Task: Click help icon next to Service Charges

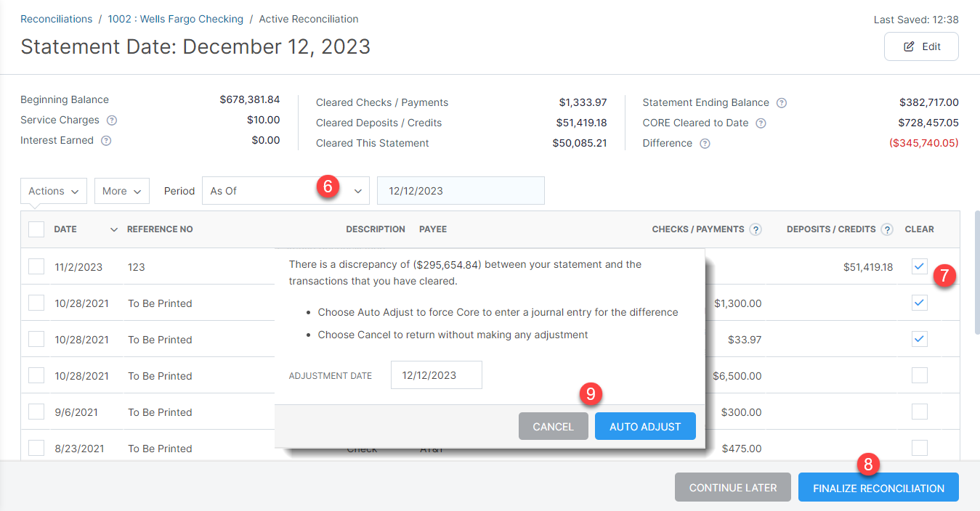Action: (x=112, y=120)
